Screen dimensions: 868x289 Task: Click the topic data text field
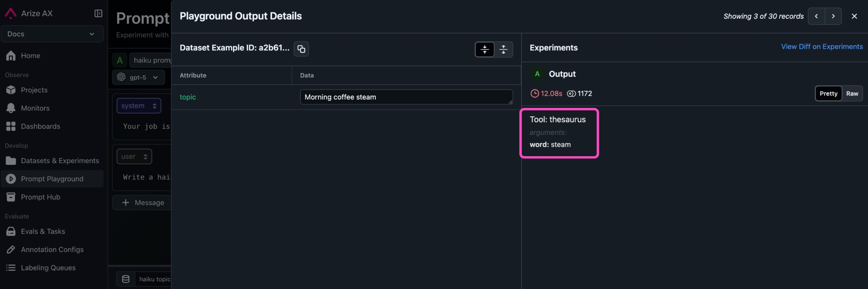pyautogui.click(x=406, y=97)
